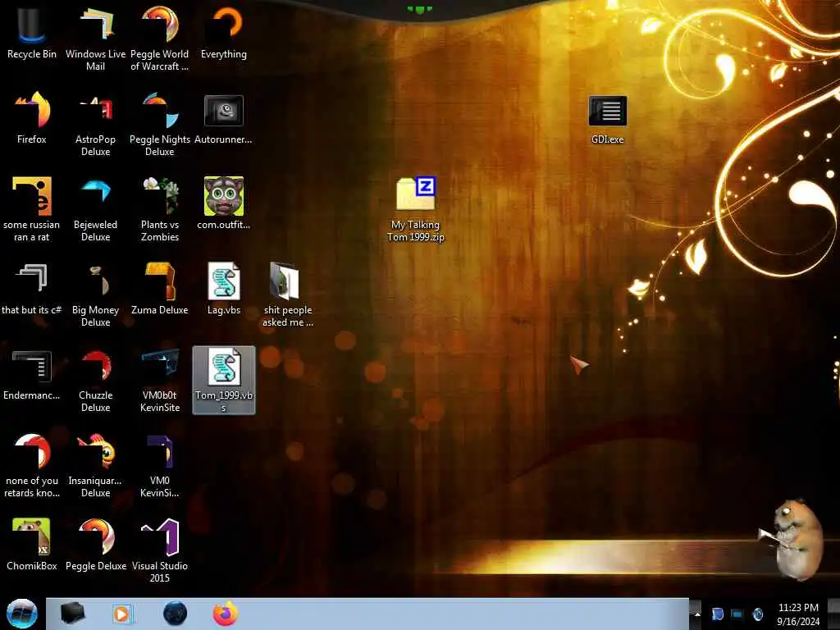Screen dimensions: 840x630
Task: Select AstroPop Deluxe icon
Action: point(95,125)
